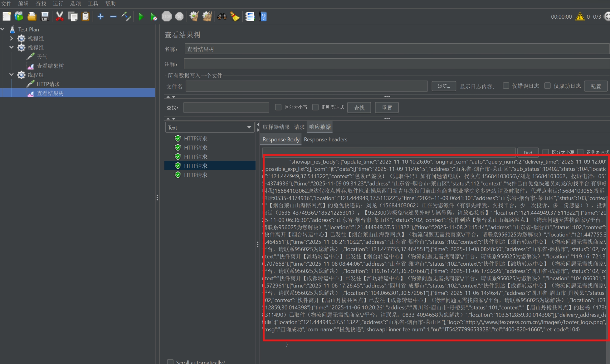The height and width of the screenshot is (364, 610).
Task: Click the Save floppy disk icon
Action: (x=45, y=17)
